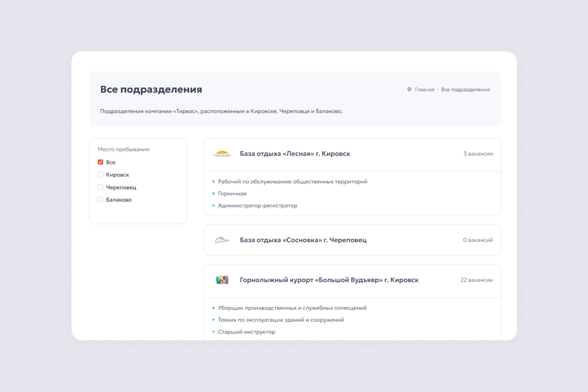
Task: Click the «Большой Вудъявр» colorful logo
Action: coord(222,280)
